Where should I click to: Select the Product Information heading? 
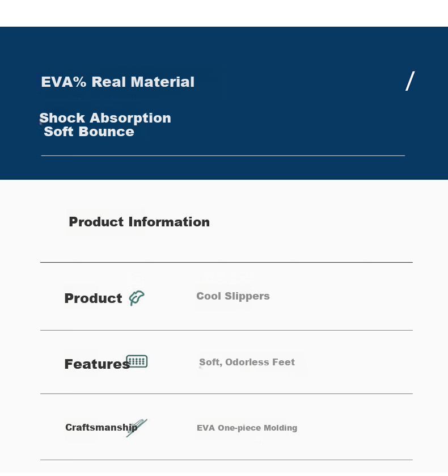(140, 222)
